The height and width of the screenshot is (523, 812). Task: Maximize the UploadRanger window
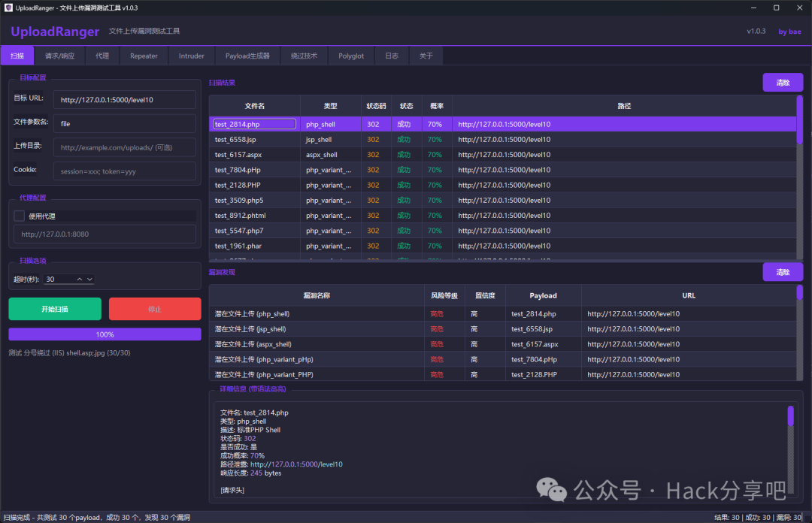pyautogui.click(x=776, y=8)
